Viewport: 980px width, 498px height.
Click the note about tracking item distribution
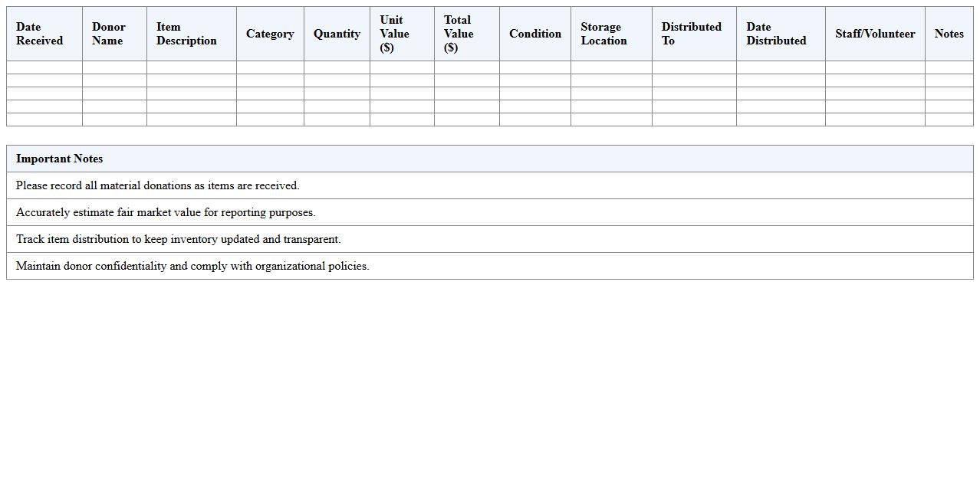tap(179, 239)
